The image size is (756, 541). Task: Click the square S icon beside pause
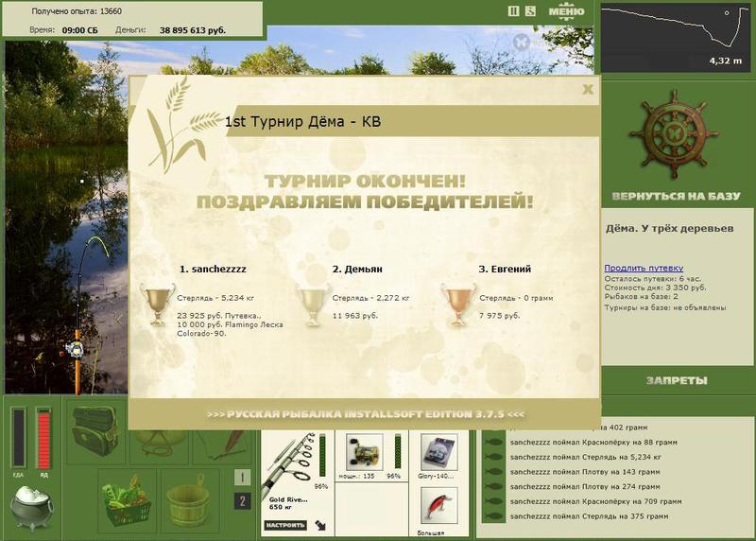coord(530,11)
